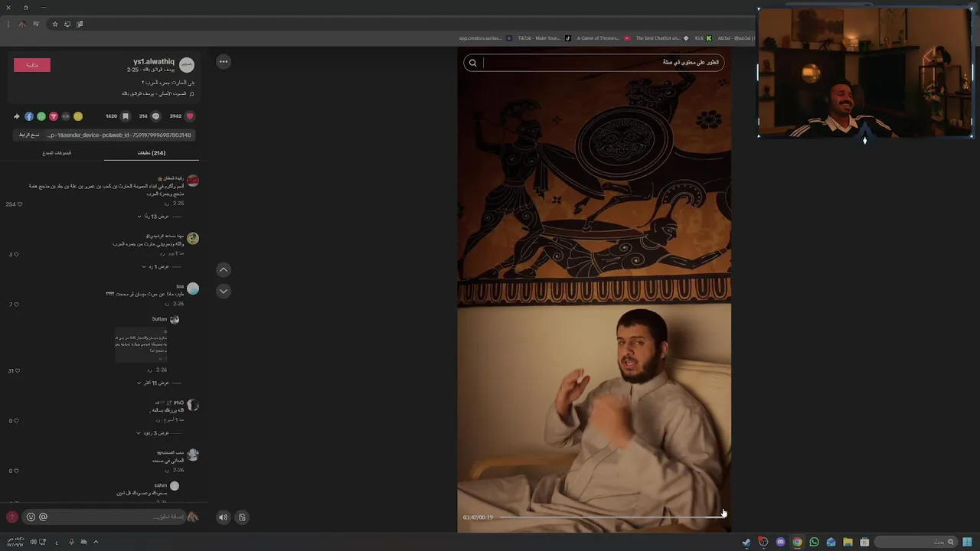
Task: Open comments via the speech bubble icon
Action: pyautogui.click(x=155, y=116)
